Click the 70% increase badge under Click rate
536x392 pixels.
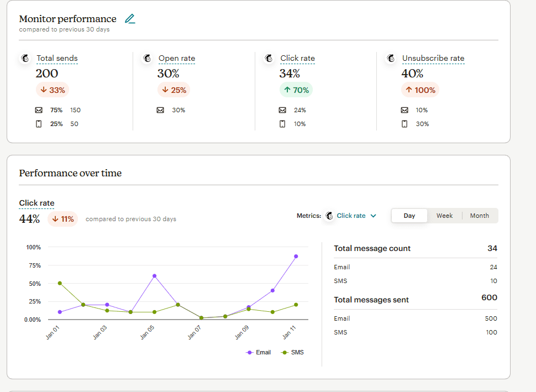pyautogui.click(x=296, y=90)
